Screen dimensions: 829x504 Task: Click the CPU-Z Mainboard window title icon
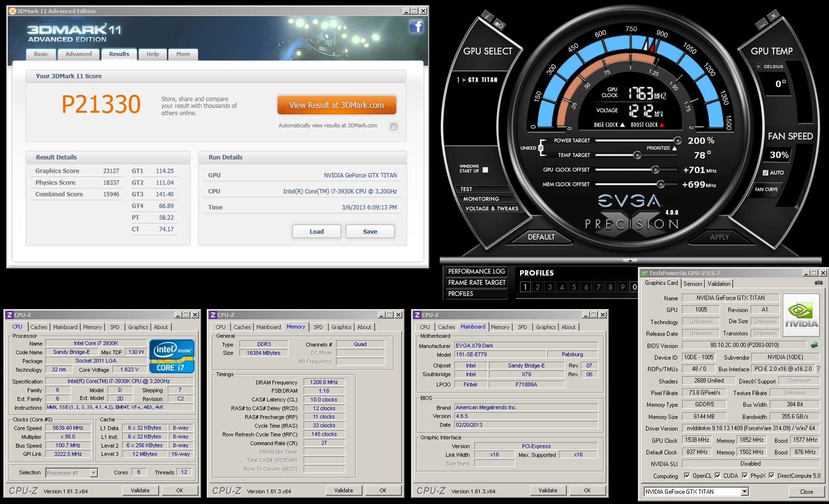[x=417, y=315]
